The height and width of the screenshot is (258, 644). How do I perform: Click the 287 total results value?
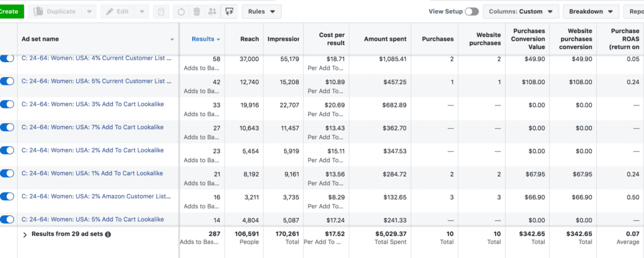pyautogui.click(x=214, y=234)
